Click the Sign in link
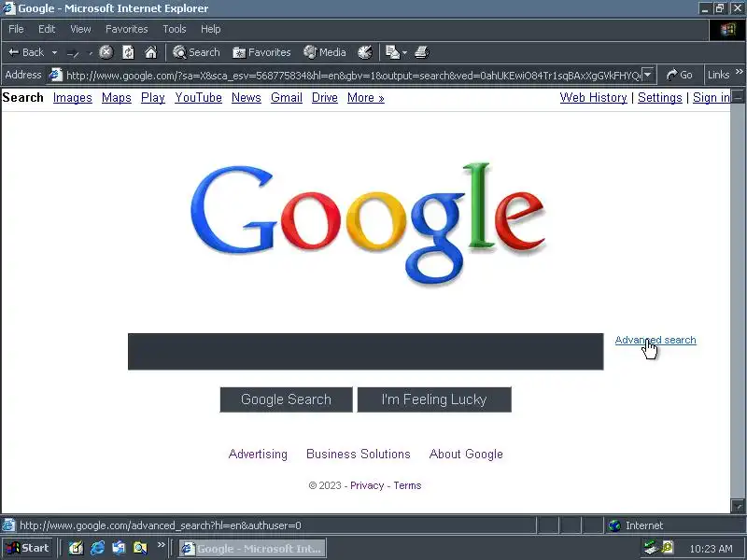The width and height of the screenshot is (747, 560). click(x=712, y=98)
